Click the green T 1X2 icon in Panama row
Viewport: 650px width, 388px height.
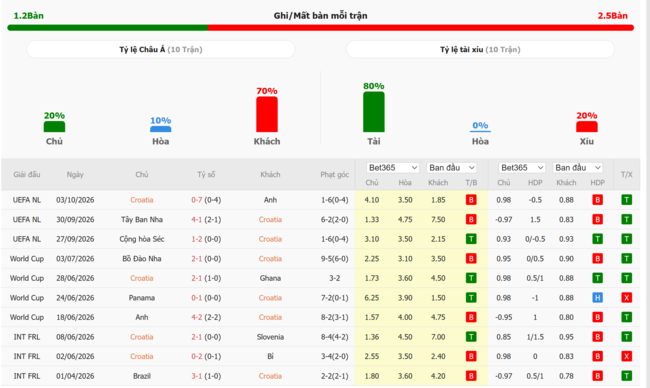click(x=471, y=298)
